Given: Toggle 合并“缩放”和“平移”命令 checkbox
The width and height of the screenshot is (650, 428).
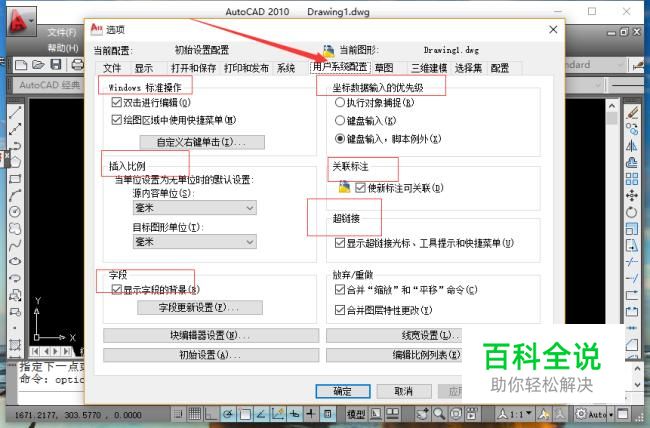Looking at the screenshot, I should (x=340, y=289).
